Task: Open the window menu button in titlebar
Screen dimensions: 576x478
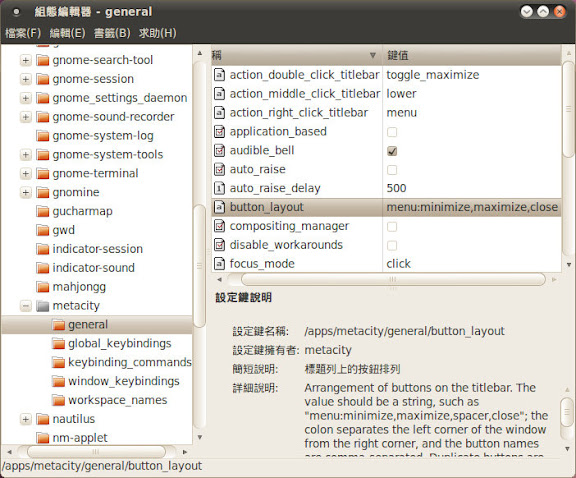Action: (16, 12)
